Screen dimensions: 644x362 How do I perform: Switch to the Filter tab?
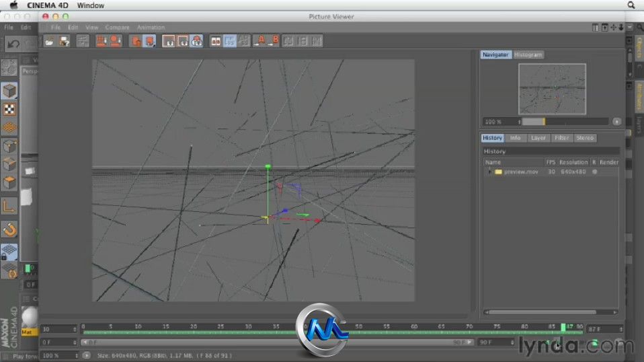[x=561, y=138]
